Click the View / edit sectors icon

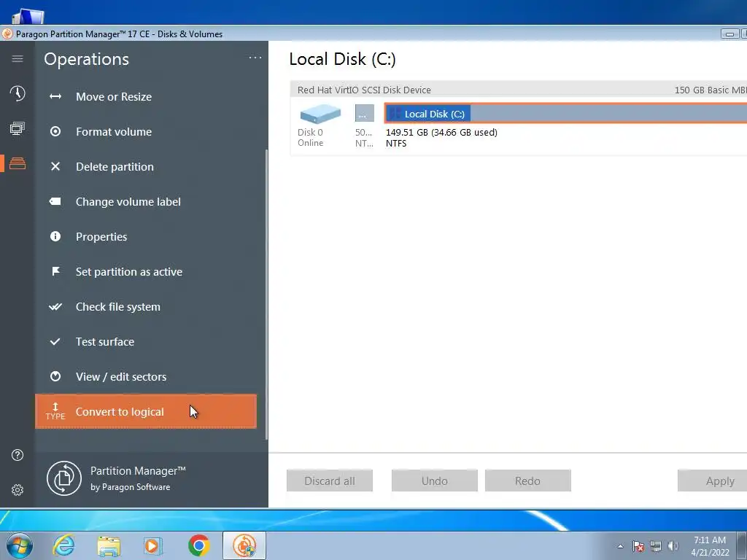point(55,377)
